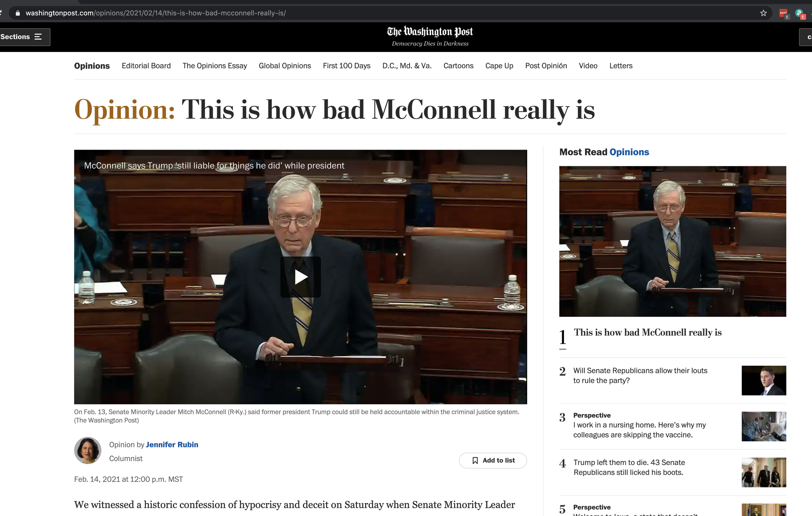This screenshot has width=812, height=516.
Task: Open the teal extension icon with the red badge
Action: [799, 14]
